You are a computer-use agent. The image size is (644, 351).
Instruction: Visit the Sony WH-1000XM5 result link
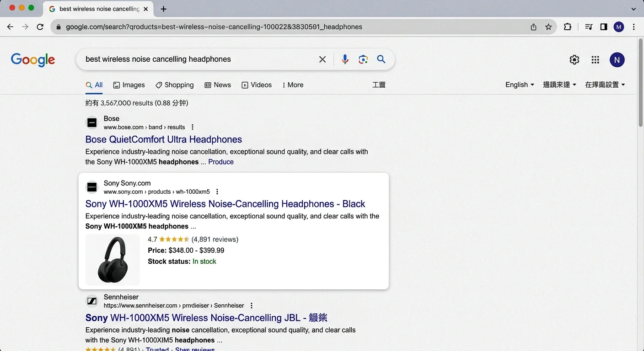(x=225, y=204)
